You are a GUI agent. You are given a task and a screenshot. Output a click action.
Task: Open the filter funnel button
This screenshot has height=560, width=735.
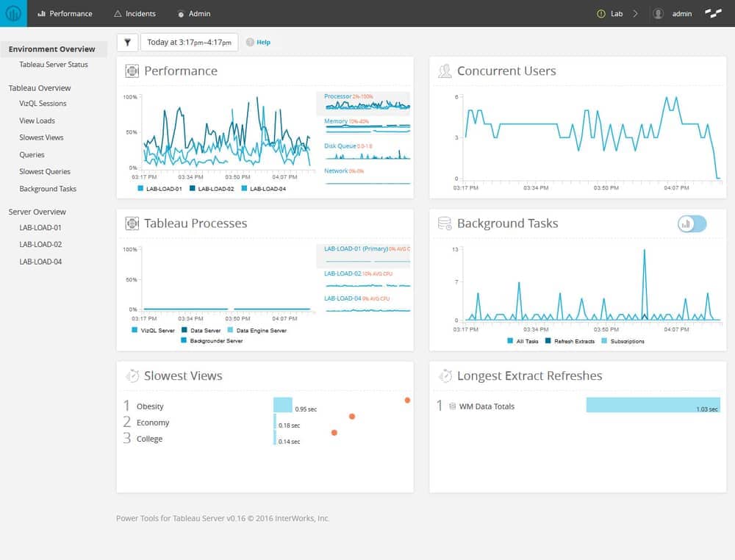[127, 42]
